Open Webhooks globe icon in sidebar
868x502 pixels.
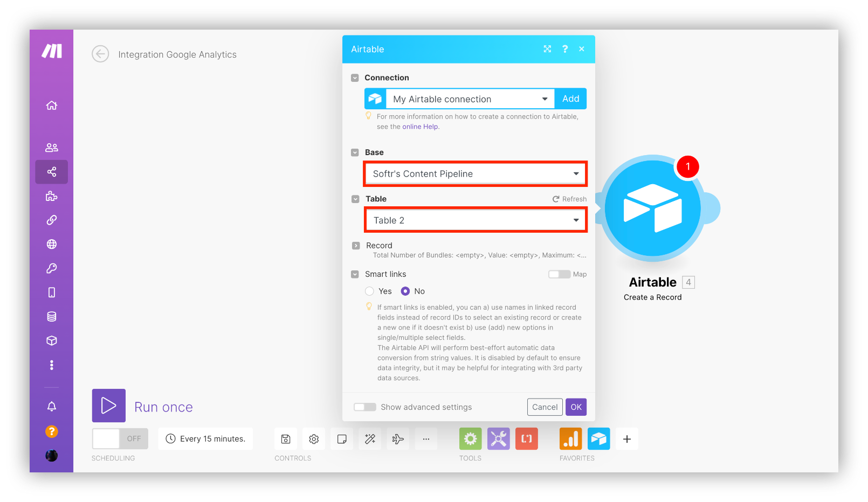52,244
